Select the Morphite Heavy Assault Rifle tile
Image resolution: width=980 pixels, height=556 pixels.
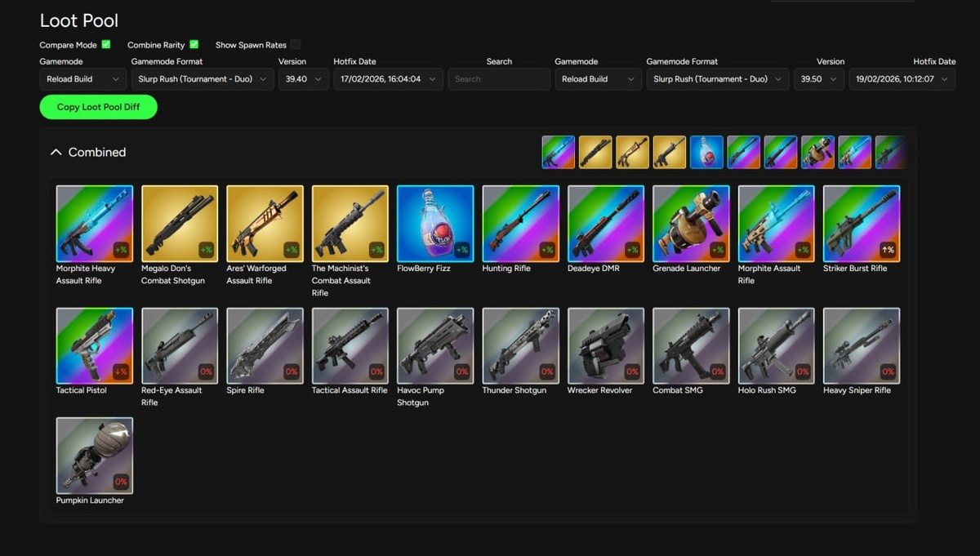(95, 224)
